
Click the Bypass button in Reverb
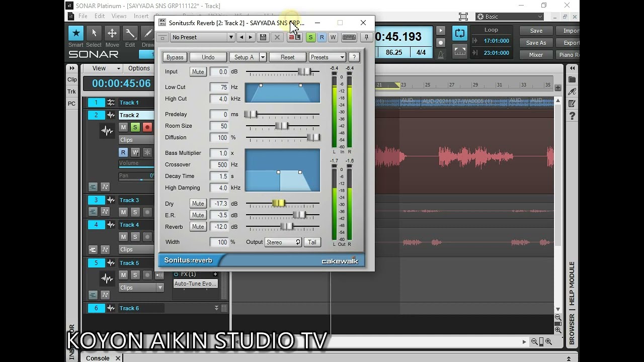click(x=175, y=57)
